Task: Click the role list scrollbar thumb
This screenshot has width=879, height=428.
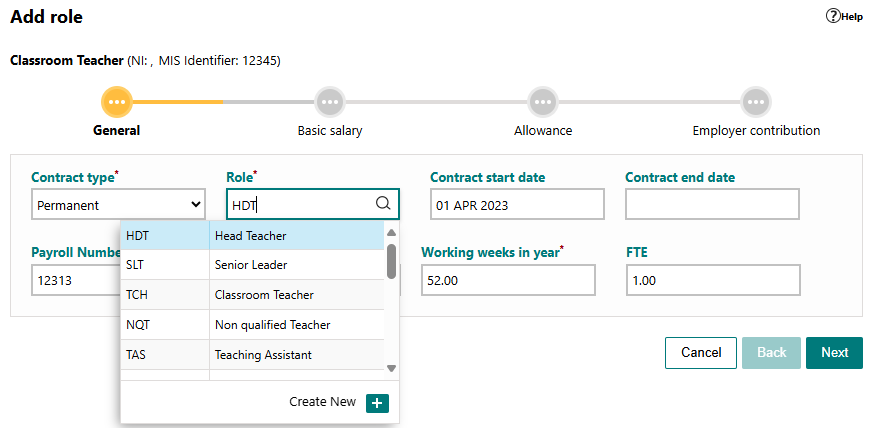Action: click(x=391, y=261)
